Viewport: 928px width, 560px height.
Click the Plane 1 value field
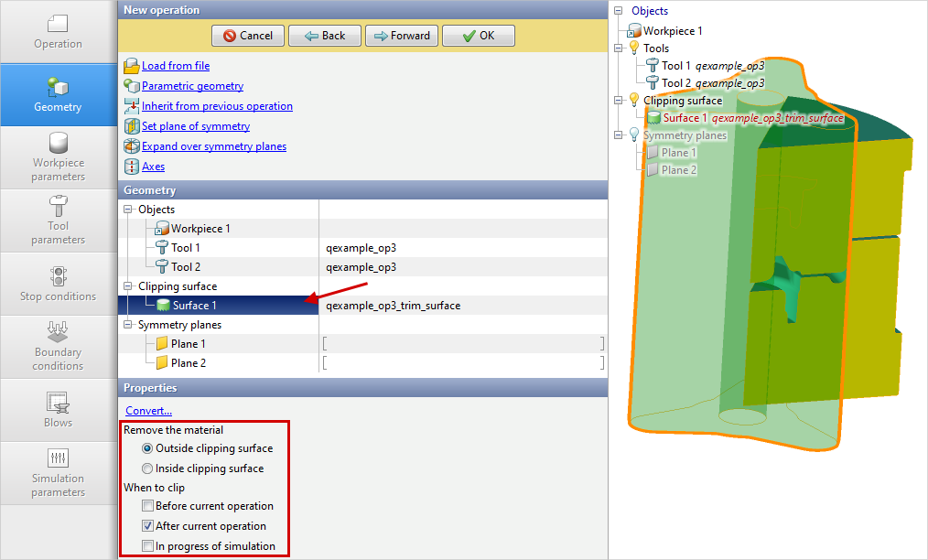(462, 344)
